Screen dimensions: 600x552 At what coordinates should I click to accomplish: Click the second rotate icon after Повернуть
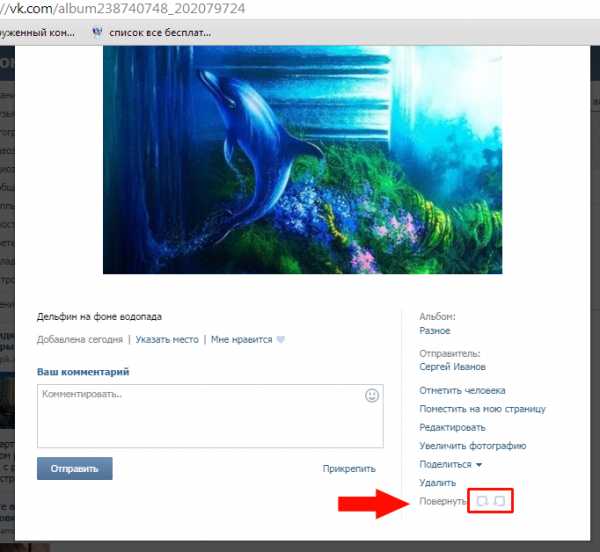[499, 501]
